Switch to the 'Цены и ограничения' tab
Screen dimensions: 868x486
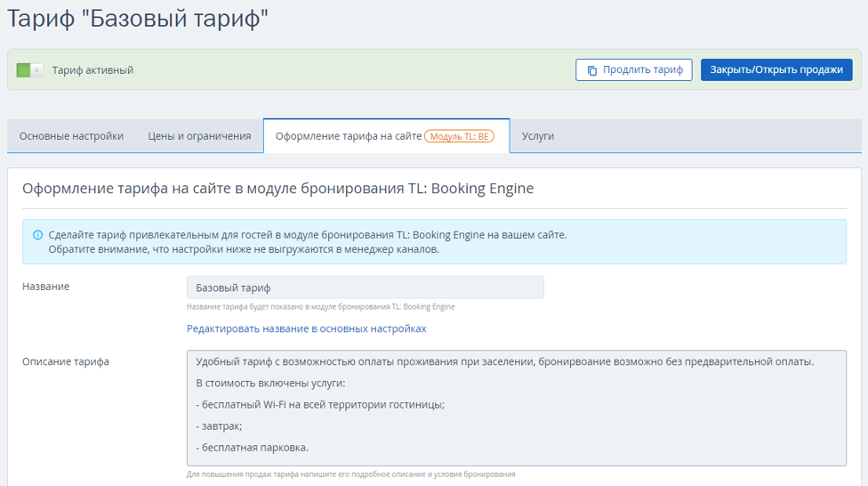pyautogui.click(x=199, y=136)
